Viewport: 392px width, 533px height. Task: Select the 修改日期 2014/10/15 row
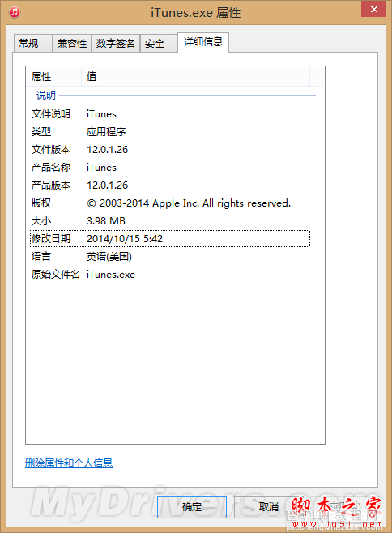pyautogui.click(x=170, y=239)
